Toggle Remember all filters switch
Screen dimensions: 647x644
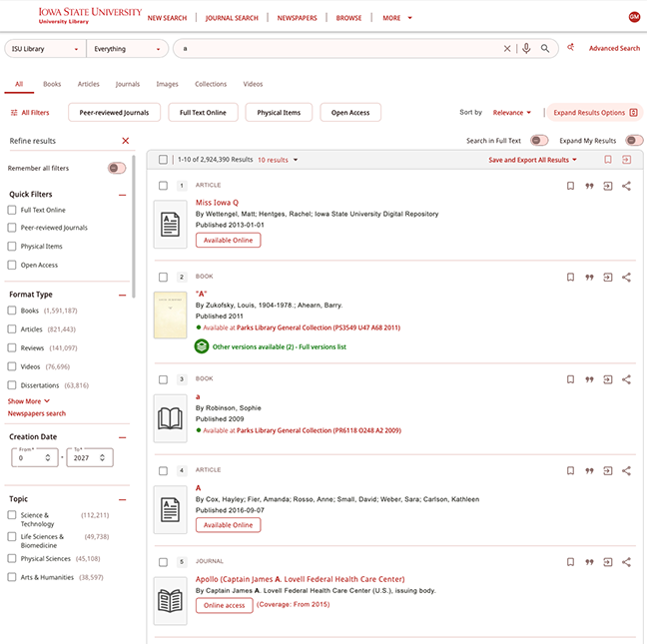pos(117,168)
